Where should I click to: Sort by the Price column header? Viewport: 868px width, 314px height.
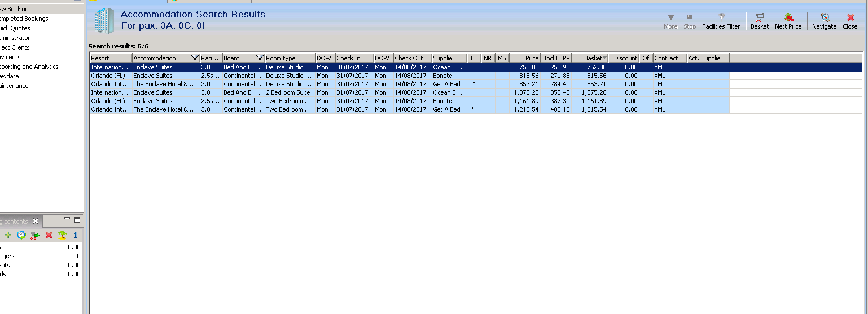pyautogui.click(x=525, y=58)
